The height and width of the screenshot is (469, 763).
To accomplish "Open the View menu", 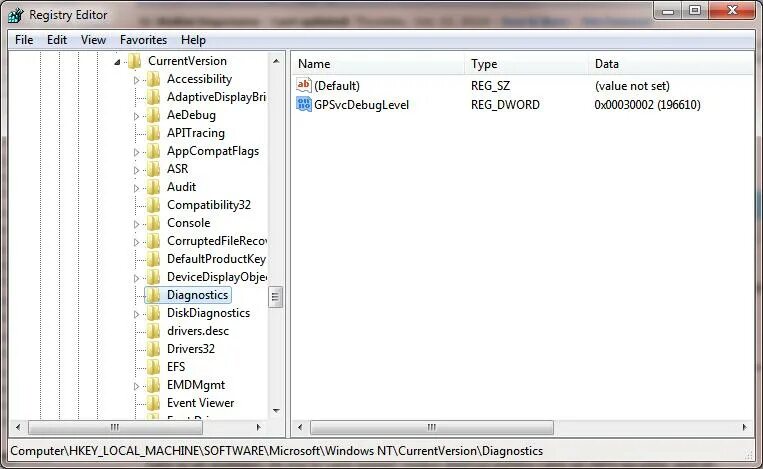I will tap(93, 40).
